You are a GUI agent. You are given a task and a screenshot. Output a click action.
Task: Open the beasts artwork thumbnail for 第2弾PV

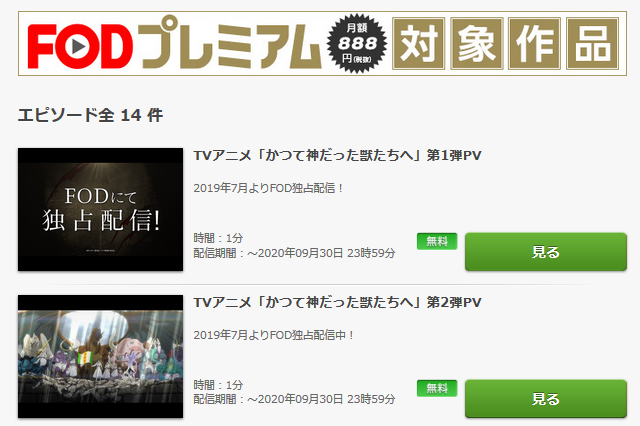point(100,356)
